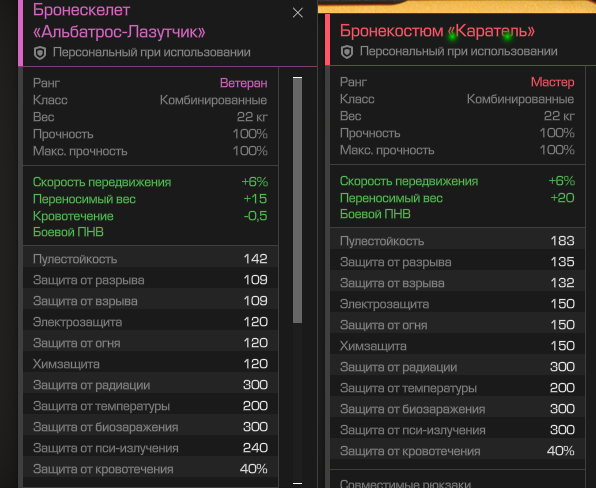Click Защита от кровотечения row in Каратель

pos(457,451)
